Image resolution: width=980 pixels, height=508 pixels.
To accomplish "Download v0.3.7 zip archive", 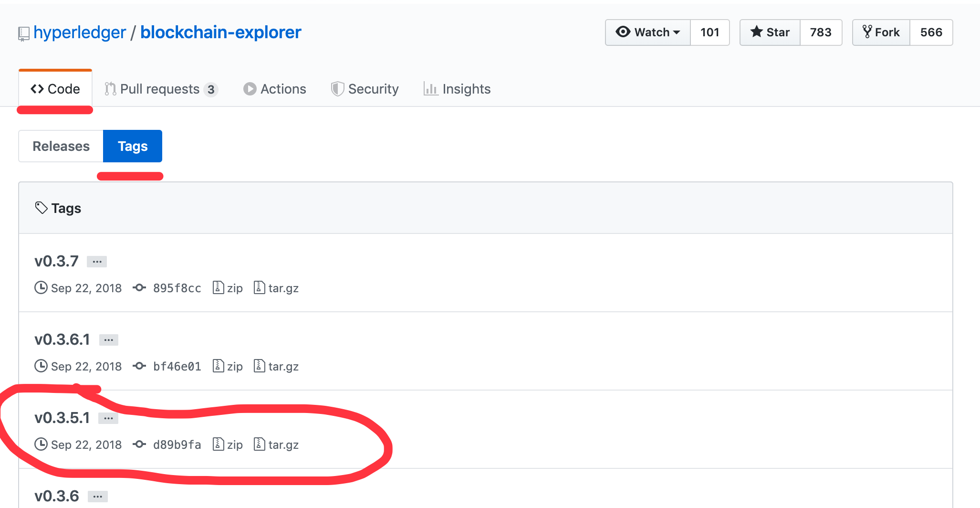I will 228,288.
